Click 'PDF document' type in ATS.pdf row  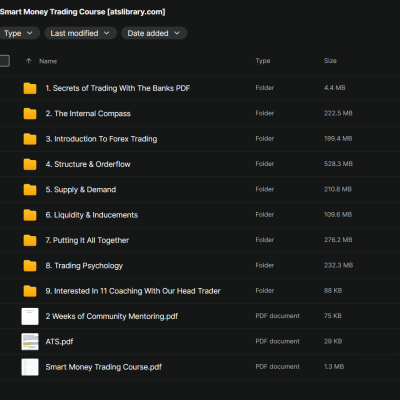[x=277, y=341]
